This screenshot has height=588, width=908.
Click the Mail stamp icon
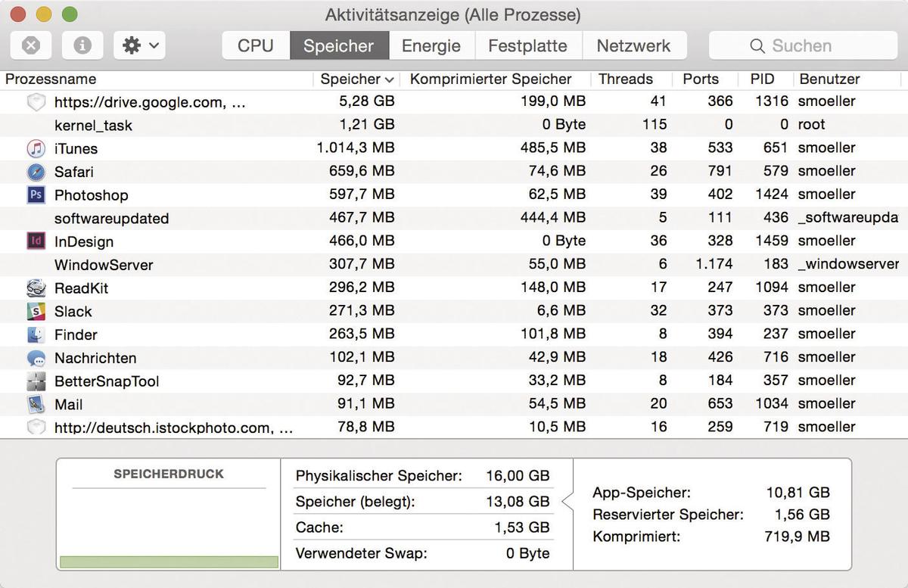[36, 404]
